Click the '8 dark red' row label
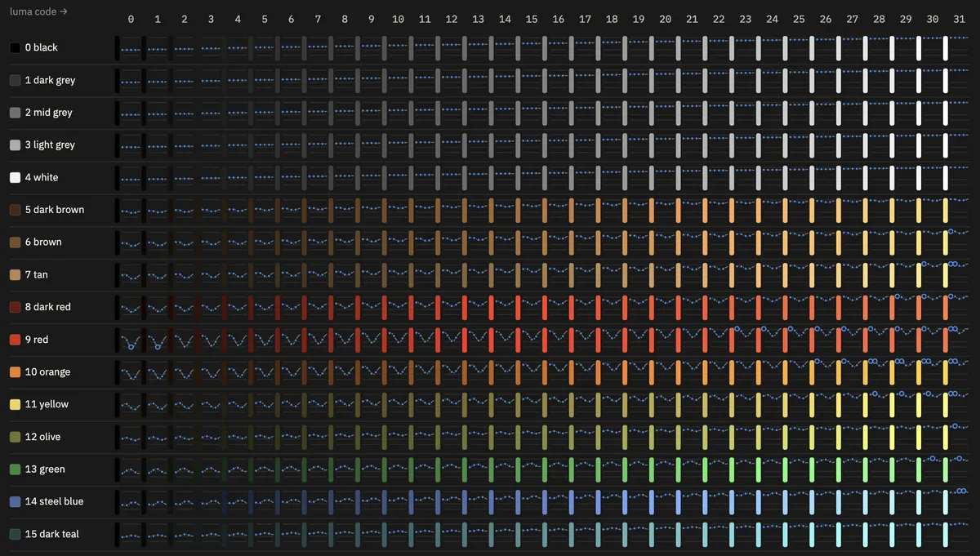Viewport: 980px width, 556px height. tap(48, 307)
